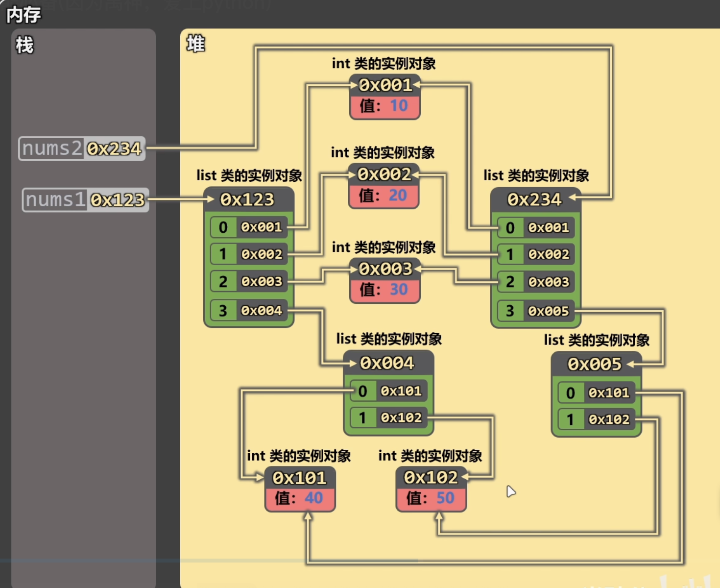The height and width of the screenshot is (588, 720).
Task: Click the 0x004 nested list header
Action: [x=387, y=363]
